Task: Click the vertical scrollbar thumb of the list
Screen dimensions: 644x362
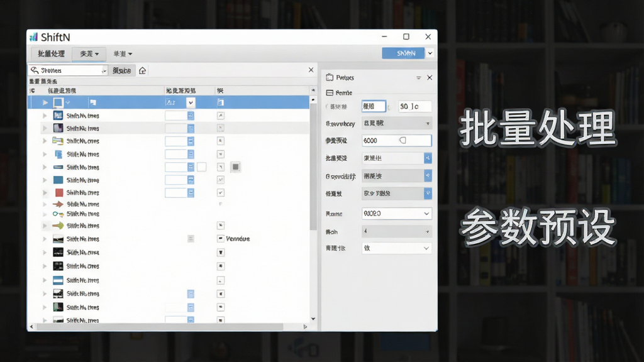Action: 313,166
